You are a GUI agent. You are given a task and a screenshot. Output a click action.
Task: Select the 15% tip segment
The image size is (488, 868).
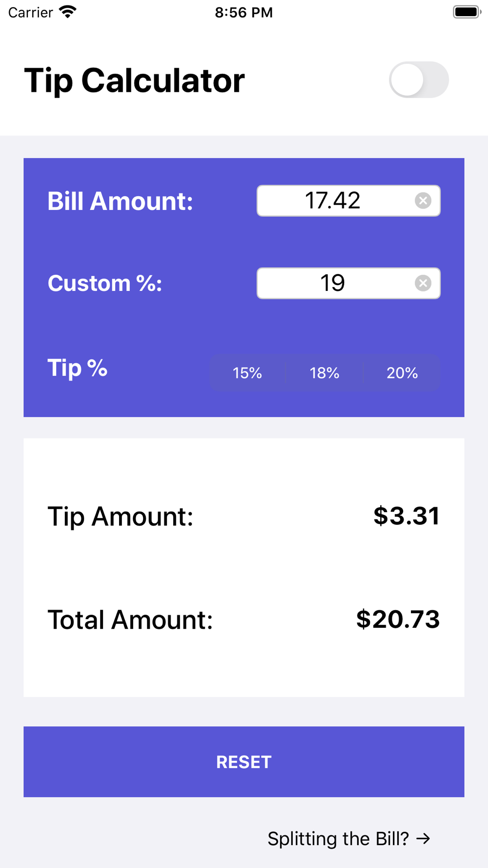(x=247, y=373)
